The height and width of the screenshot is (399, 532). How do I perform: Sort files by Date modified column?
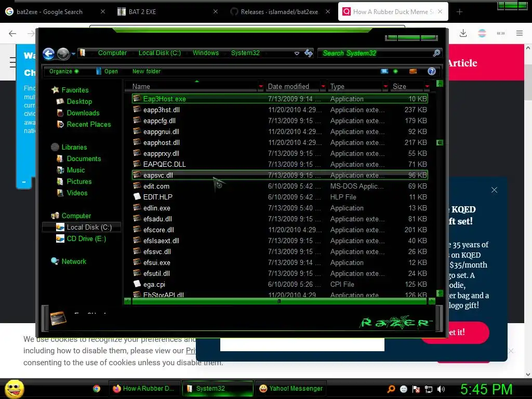pyautogui.click(x=288, y=87)
